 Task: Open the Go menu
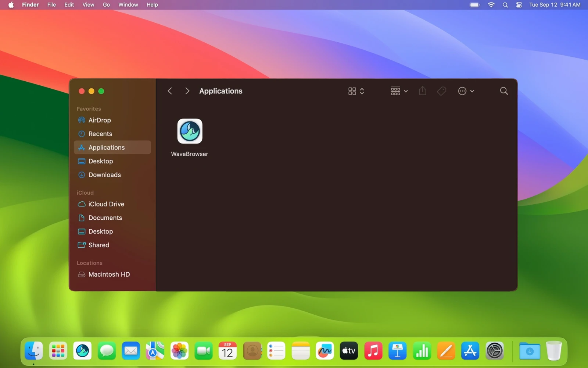(x=106, y=5)
